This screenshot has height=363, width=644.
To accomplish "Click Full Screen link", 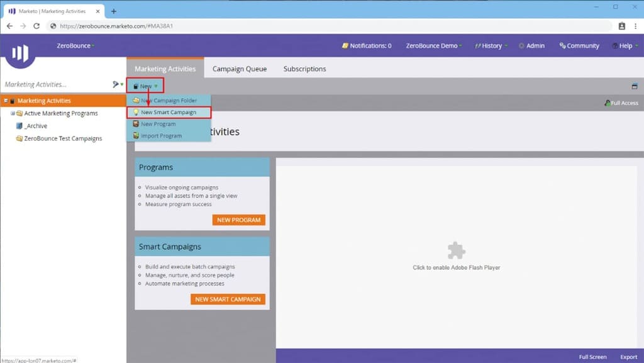I will click(x=592, y=357).
